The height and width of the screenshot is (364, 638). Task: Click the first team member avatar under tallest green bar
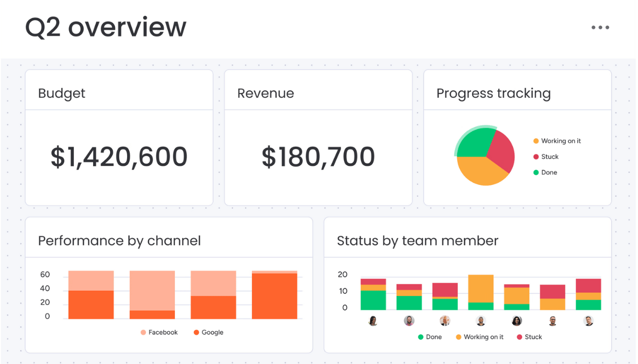click(373, 321)
